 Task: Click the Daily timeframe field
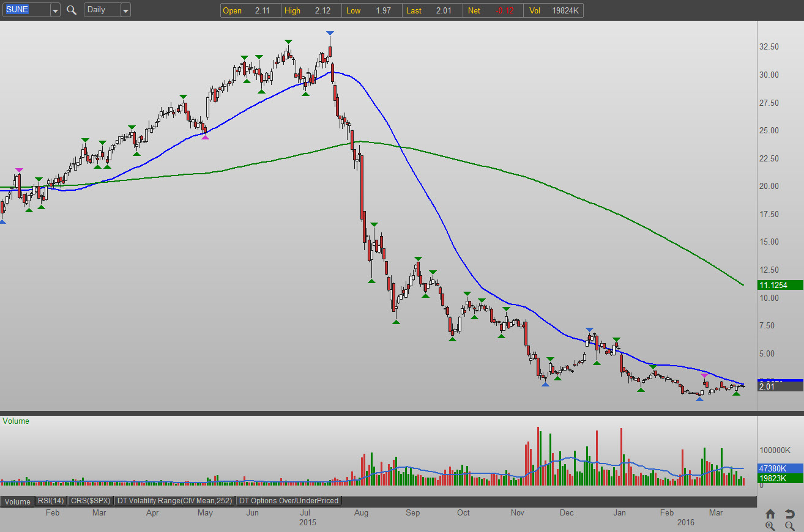(x=102, y=10)
